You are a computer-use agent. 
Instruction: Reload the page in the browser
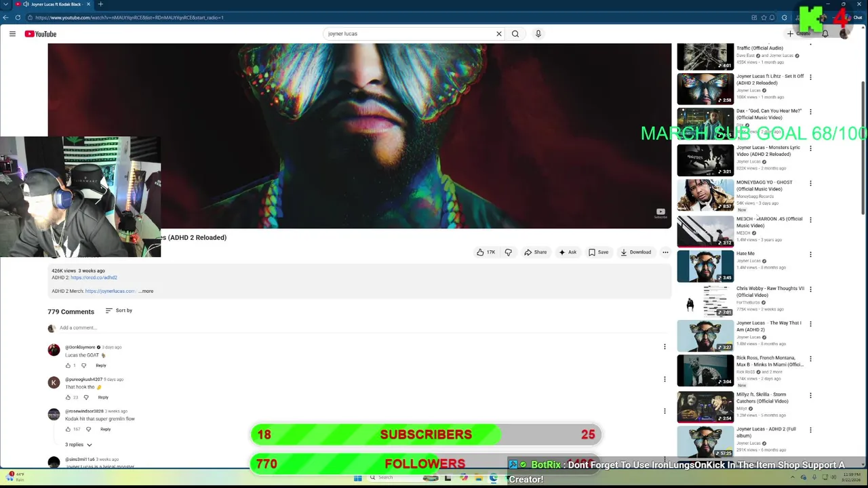(x=18, y=18)
